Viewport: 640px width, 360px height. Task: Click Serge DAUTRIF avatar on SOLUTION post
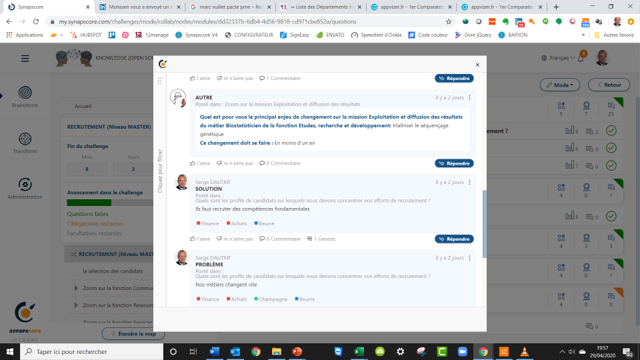coord(182,182)
